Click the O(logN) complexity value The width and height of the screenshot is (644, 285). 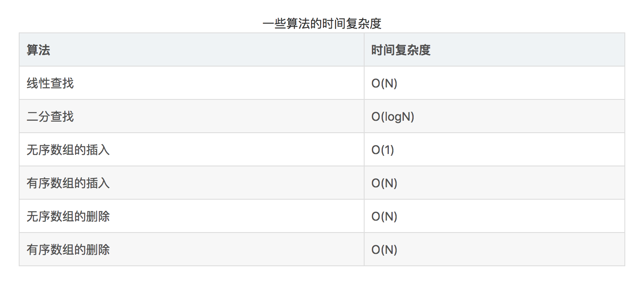tap(393, 116)
